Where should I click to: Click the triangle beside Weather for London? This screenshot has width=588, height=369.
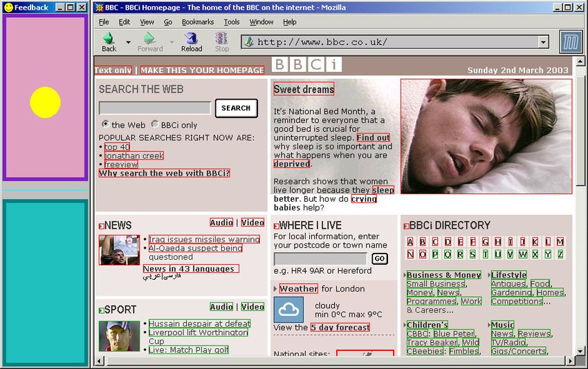[275, 289]
